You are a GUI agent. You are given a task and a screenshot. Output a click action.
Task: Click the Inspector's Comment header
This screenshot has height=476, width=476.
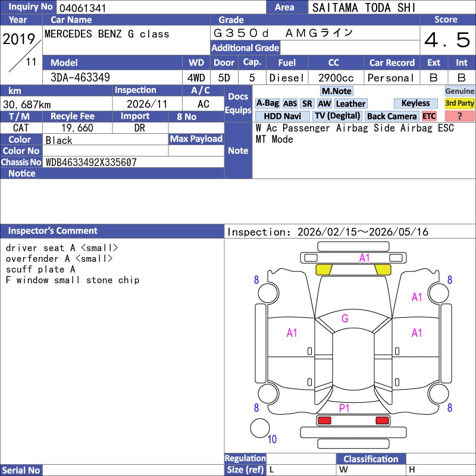[x=53, y=231]
